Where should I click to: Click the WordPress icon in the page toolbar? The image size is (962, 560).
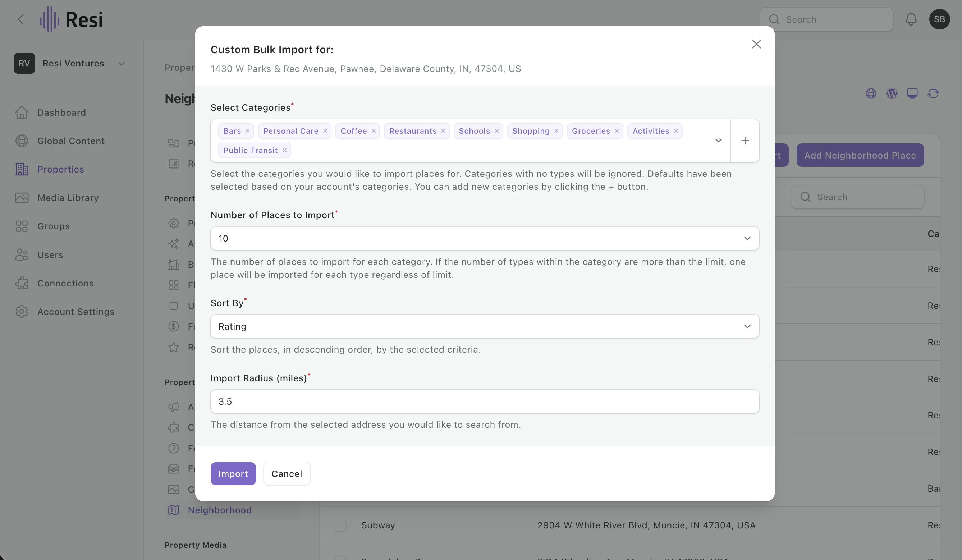892,93
